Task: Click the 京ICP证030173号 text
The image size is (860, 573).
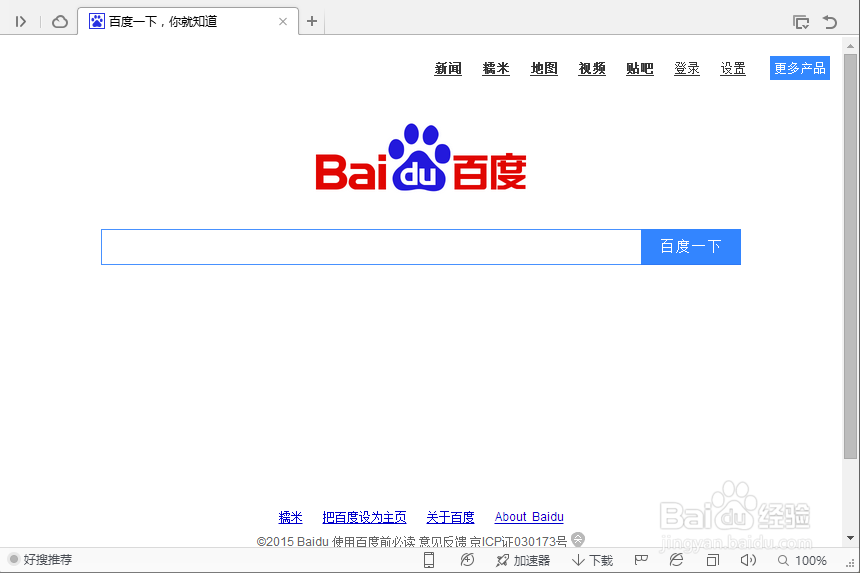Action: pyautogui.click(x=518, y=542)
